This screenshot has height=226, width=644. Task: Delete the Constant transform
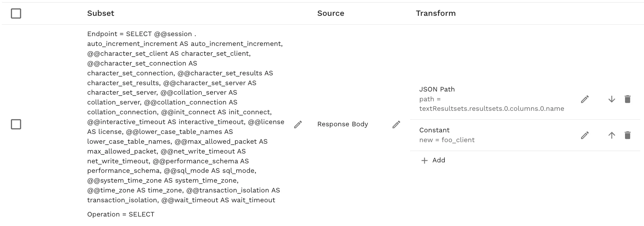tap(628, 135)
